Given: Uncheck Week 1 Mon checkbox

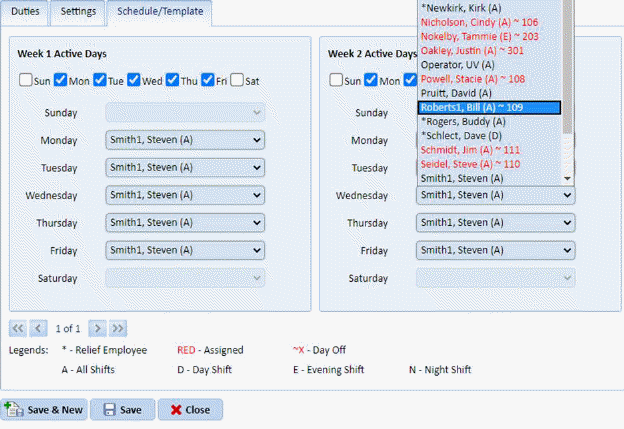Looking at the screenshot, I should click(x=61, y=80).
